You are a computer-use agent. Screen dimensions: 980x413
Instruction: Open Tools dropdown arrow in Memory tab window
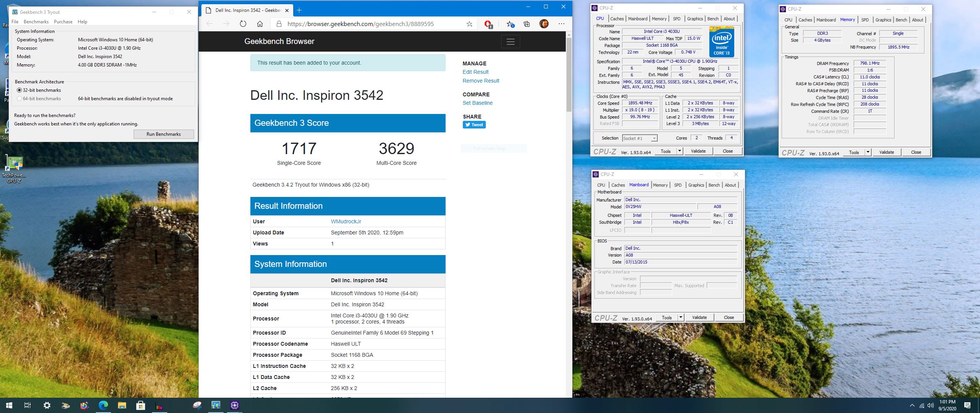[x=868, y=152]
